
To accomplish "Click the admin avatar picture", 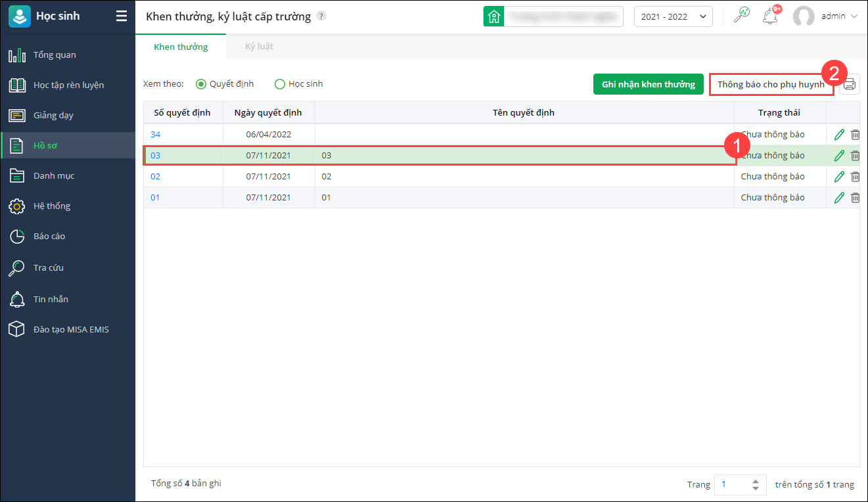I will tap(804, 17).
